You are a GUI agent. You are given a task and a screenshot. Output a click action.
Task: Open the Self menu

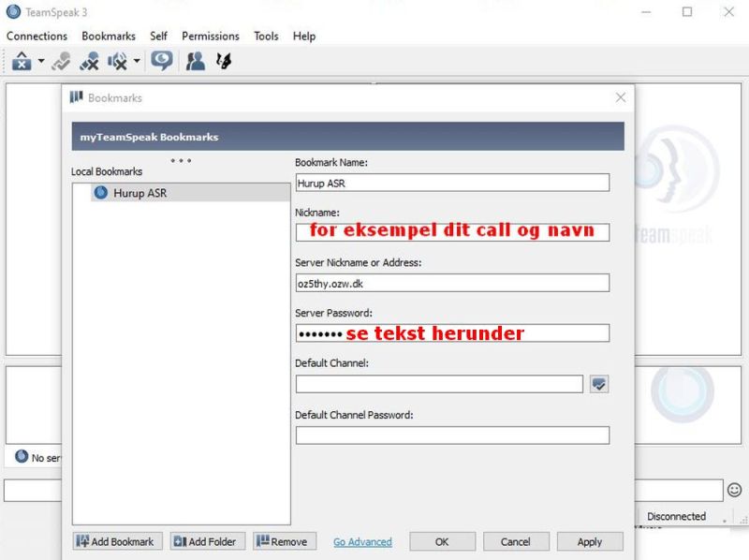tap(158, 37)
